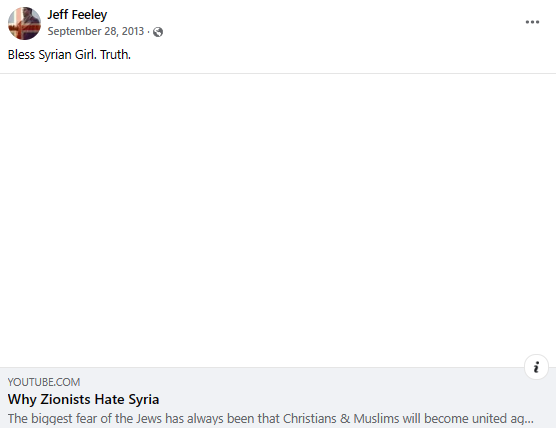The image size is (556, 428).
Task: Click the word "Truth." in the post
Action: [116, 55]
